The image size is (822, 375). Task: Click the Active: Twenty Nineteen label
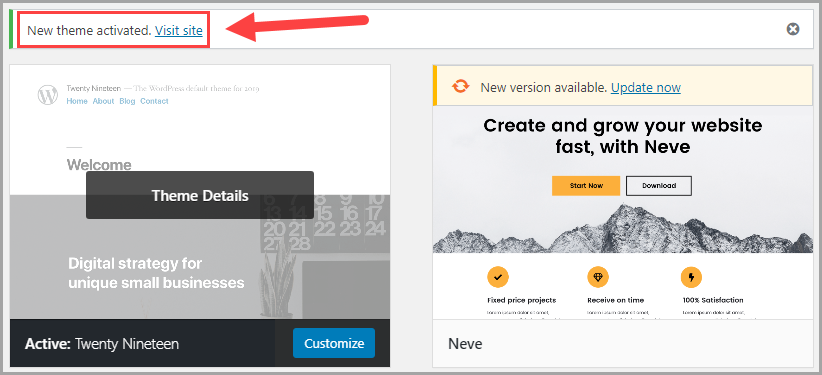[102, 344]
